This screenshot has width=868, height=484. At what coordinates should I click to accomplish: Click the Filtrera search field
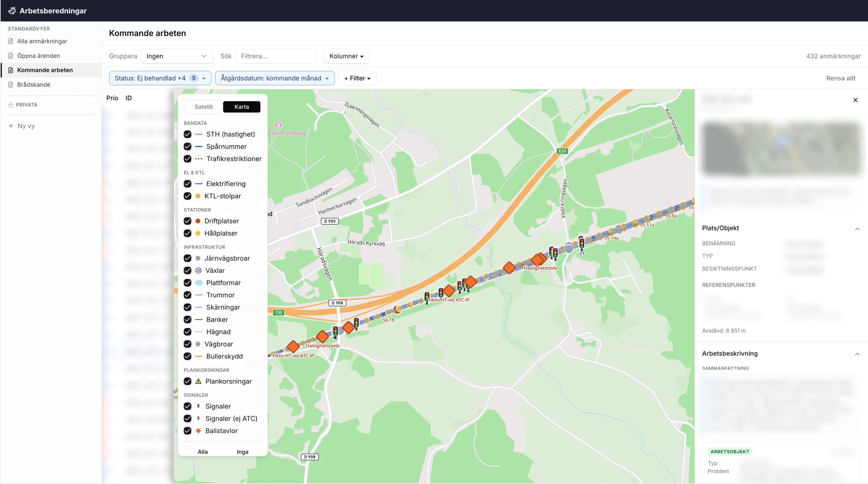[x=276, y=56]
